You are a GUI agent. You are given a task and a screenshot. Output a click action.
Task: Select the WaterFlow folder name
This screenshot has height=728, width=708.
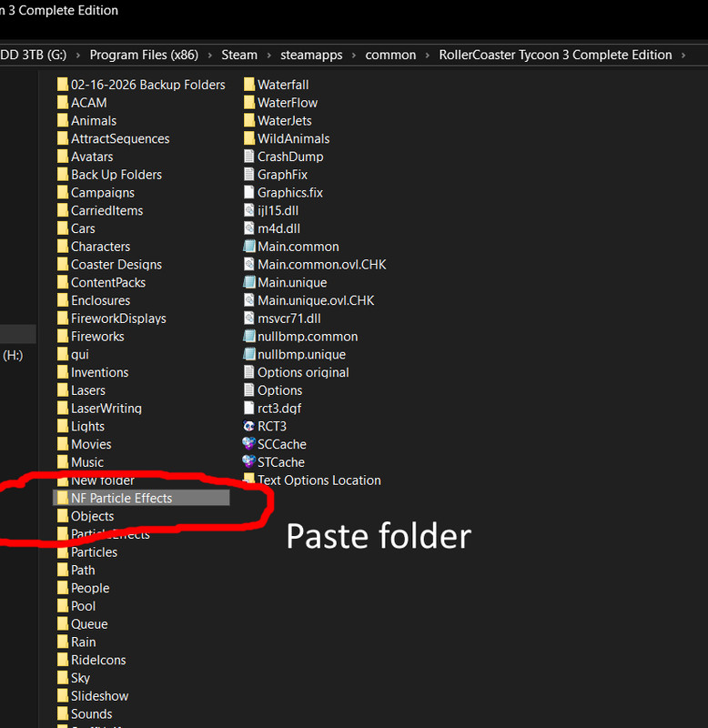click(x=288, y=102)
